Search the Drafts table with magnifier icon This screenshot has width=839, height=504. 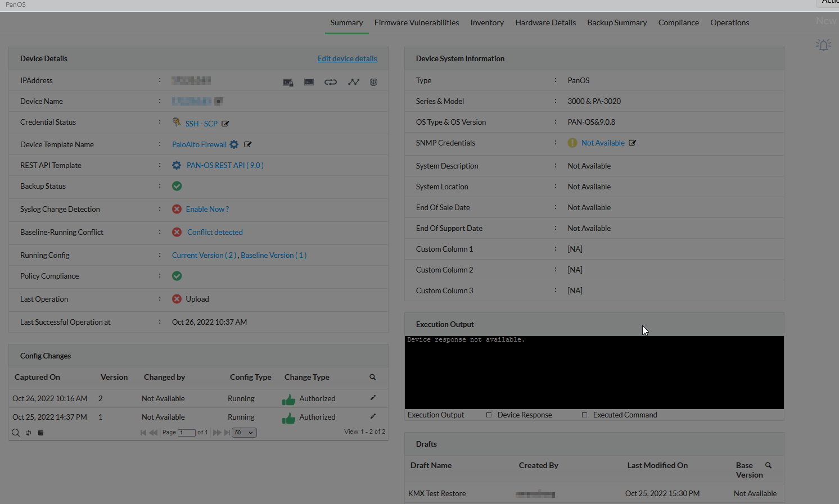(769, 465)
